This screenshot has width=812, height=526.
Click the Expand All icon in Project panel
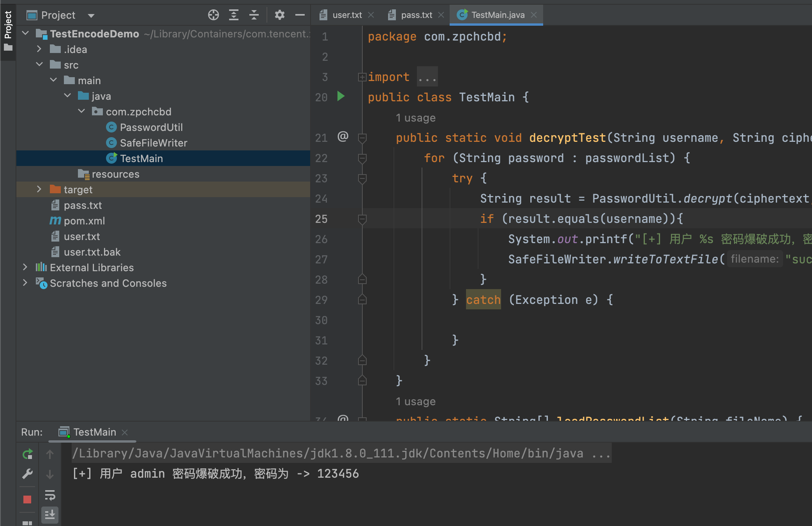pyautogui.click(x=233, y=15)
